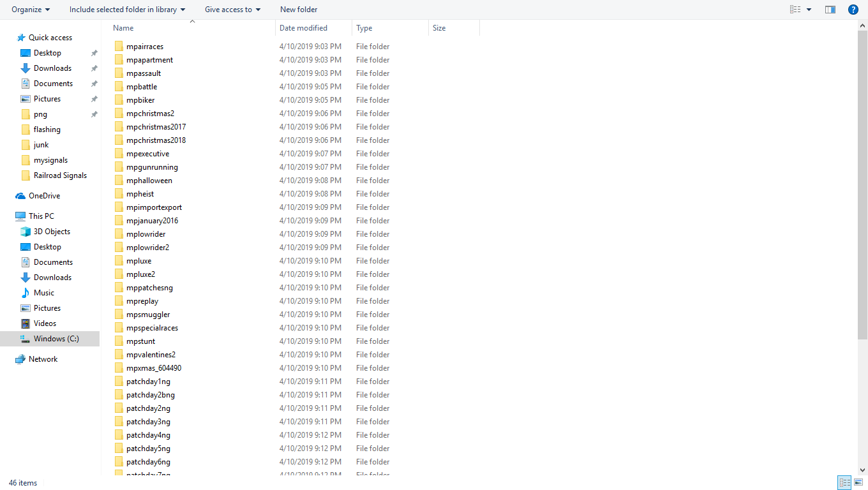This screenshot has width=868, height=490.
Task: Open the Railroad Signals folder
Action: 60,175
